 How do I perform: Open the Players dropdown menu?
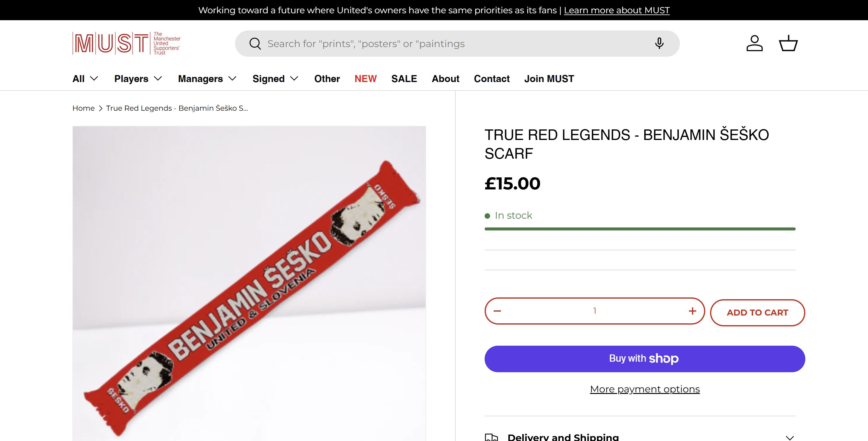pos(138,78)
